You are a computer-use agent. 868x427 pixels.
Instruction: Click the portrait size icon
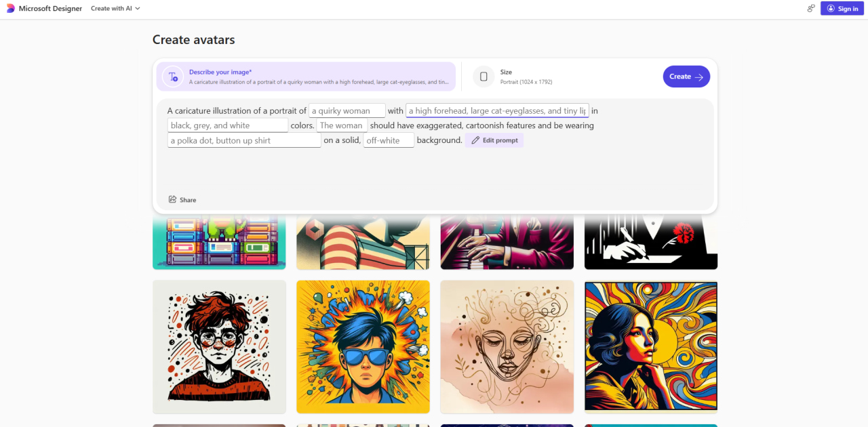(484, 77)
